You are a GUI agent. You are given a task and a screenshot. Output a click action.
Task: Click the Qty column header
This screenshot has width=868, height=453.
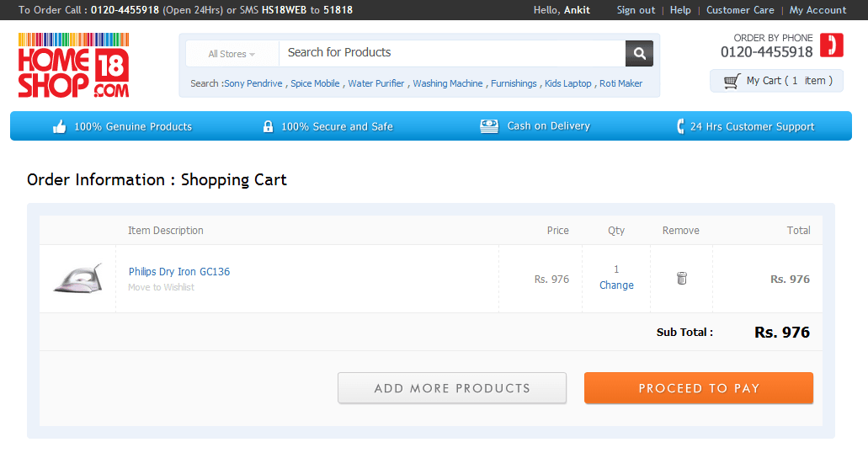616,231
